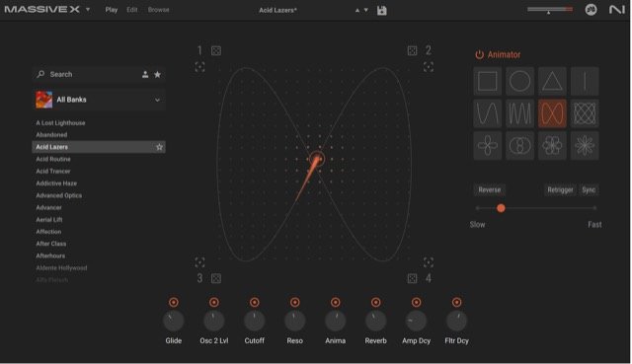The width and height of the screenshot is (632, 364).
Task: Select the vertical line animator shape
Action: (x=585, y=81)
